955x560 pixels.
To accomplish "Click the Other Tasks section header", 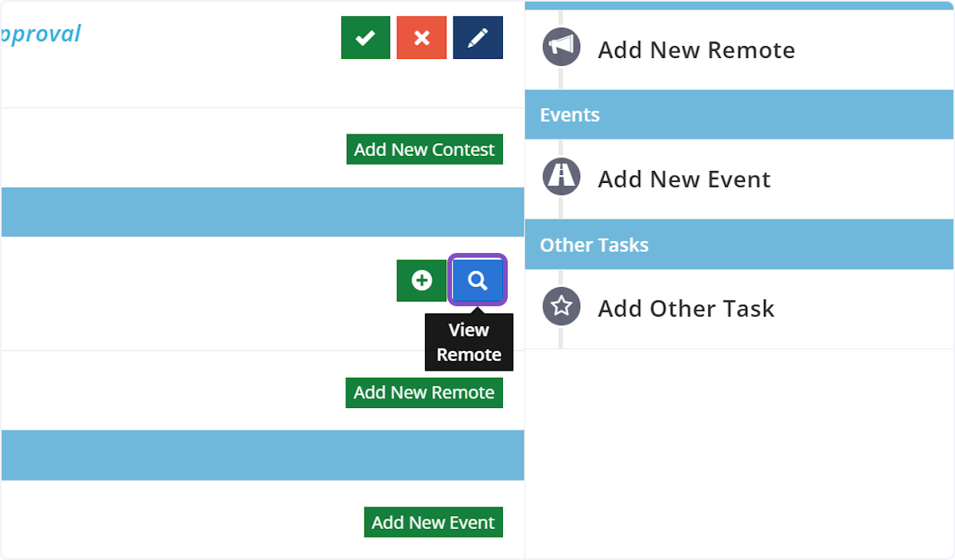I will click(x=594, y=245).
